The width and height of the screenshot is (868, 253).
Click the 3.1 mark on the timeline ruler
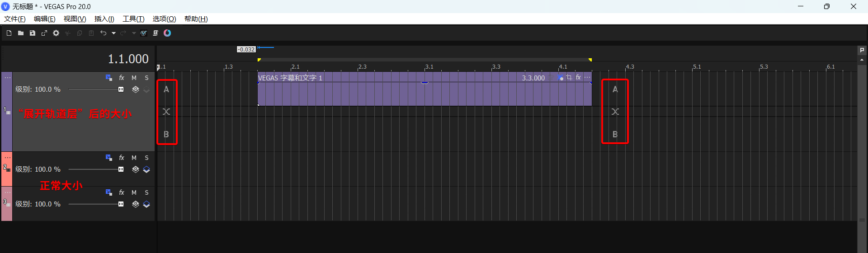coord(429,67)
